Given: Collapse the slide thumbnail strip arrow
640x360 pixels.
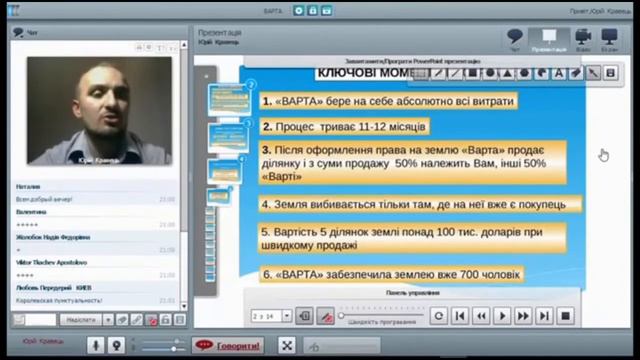Looking at the screenshot, I should (x=206, y=76).
